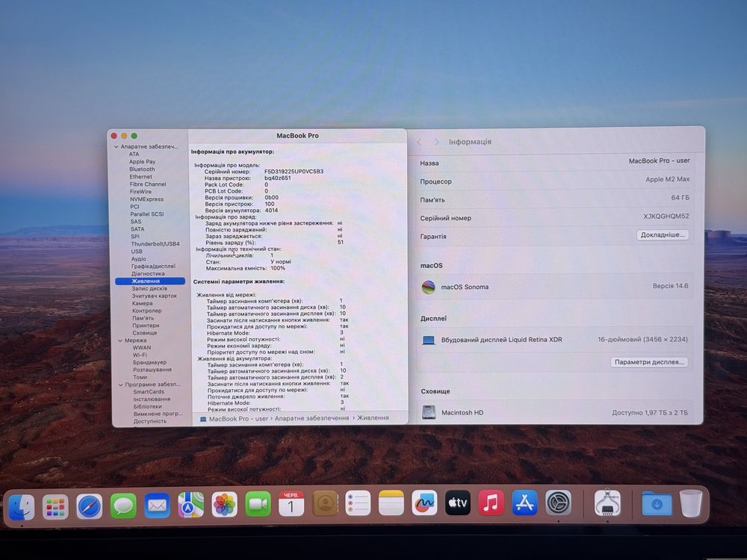The image size is (747, 560).
Task: Select Камера in sidebar
Action: 143,303
